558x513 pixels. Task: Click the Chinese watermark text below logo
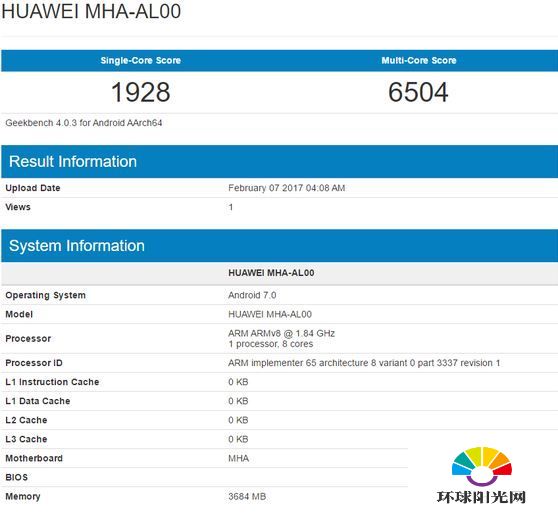click(x=481, y=497)
